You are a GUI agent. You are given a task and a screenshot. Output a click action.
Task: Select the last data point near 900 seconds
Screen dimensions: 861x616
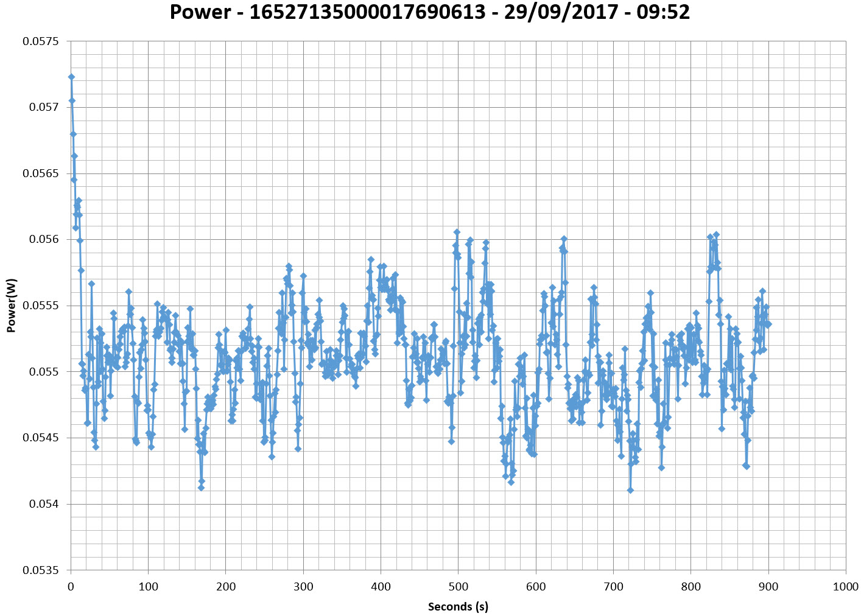768,324
